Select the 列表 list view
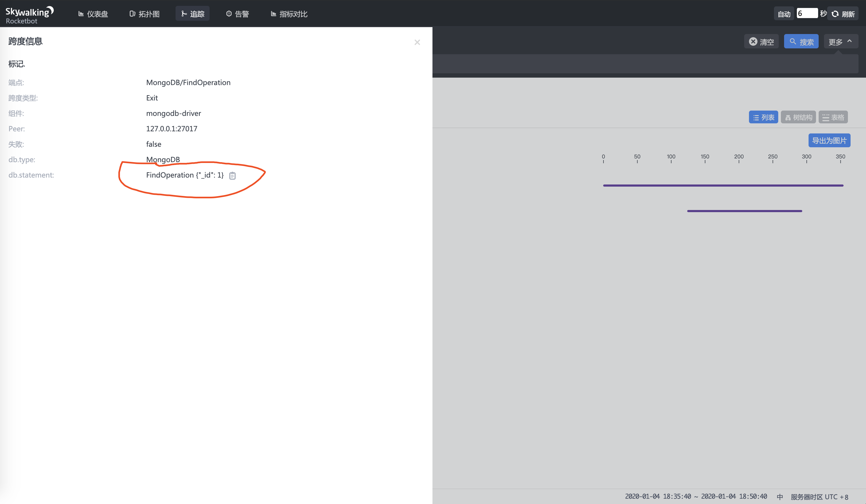The width and height of the screenshot is (866, 504). click(763, 117)
